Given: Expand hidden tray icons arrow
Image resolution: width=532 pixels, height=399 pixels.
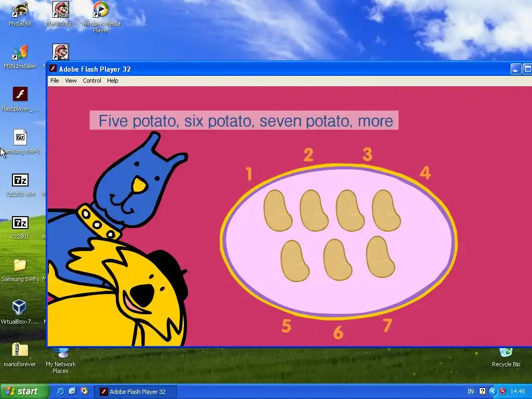Looking at the screenshot, I should pyautogui.click(x=493, y=391).
